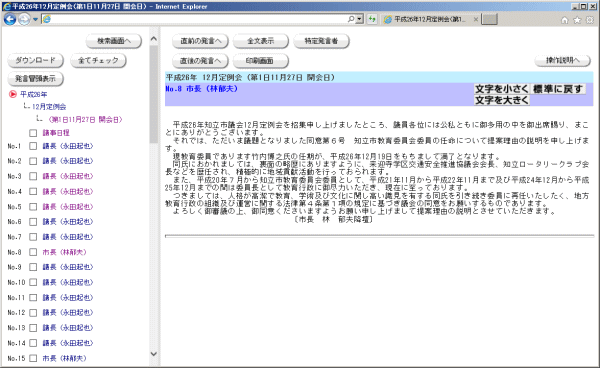Click the browser Forward arrow button
Screen dimensions: 600x368
[24, 19]
